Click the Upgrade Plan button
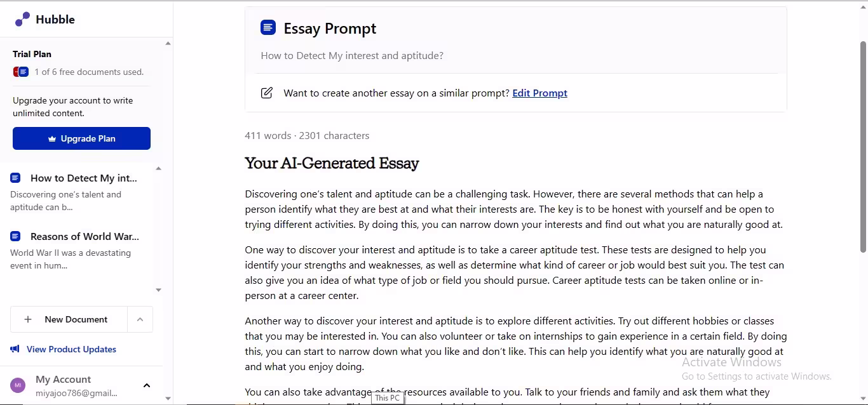 tap(81, 138)
